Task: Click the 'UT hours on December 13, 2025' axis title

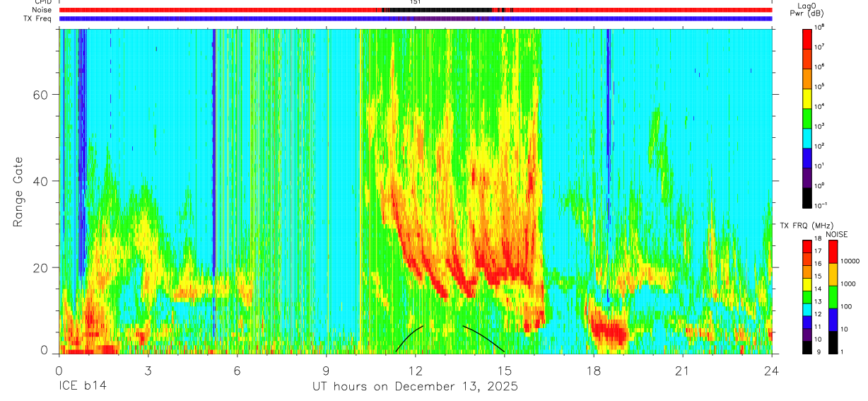Action: point(416,388)
